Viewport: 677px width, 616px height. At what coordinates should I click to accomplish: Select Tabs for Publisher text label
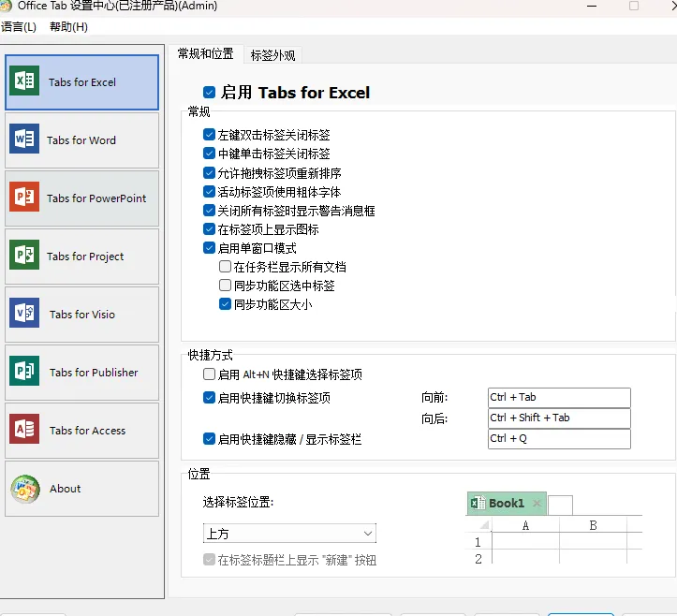click(x=94, y=372)
